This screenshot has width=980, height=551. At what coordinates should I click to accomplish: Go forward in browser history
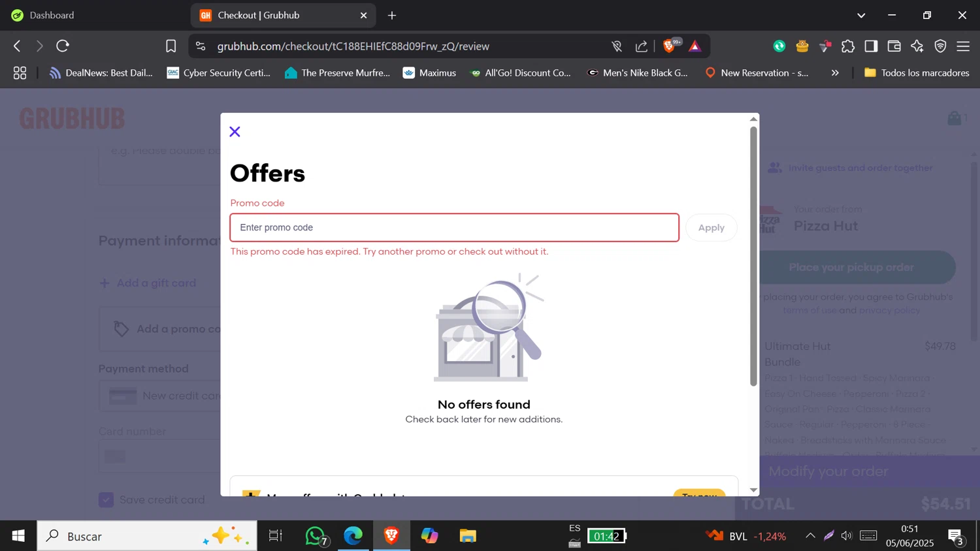[x=39, y=46]
